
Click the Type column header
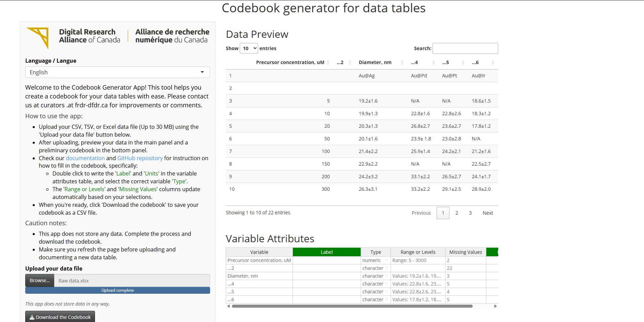(376, 252)
